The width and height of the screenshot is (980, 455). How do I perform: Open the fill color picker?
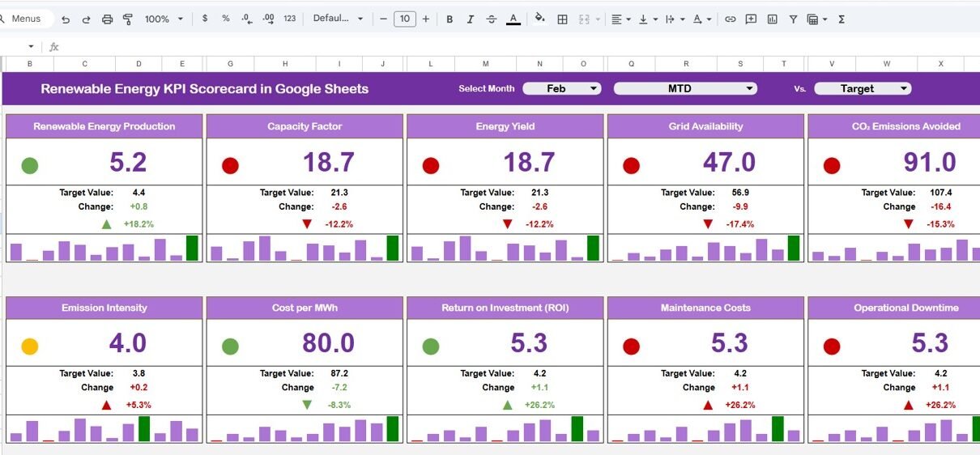[540, 19]
